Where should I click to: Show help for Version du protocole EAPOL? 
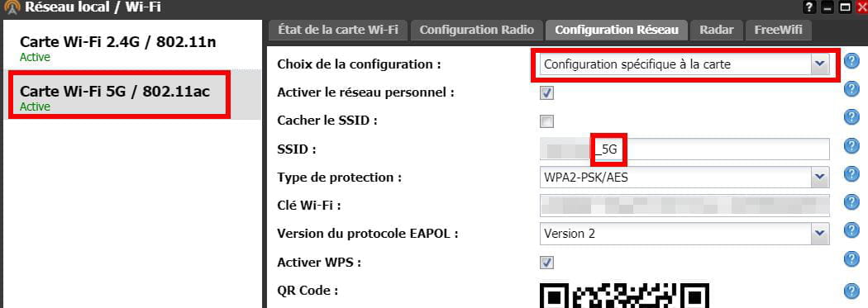851,230
